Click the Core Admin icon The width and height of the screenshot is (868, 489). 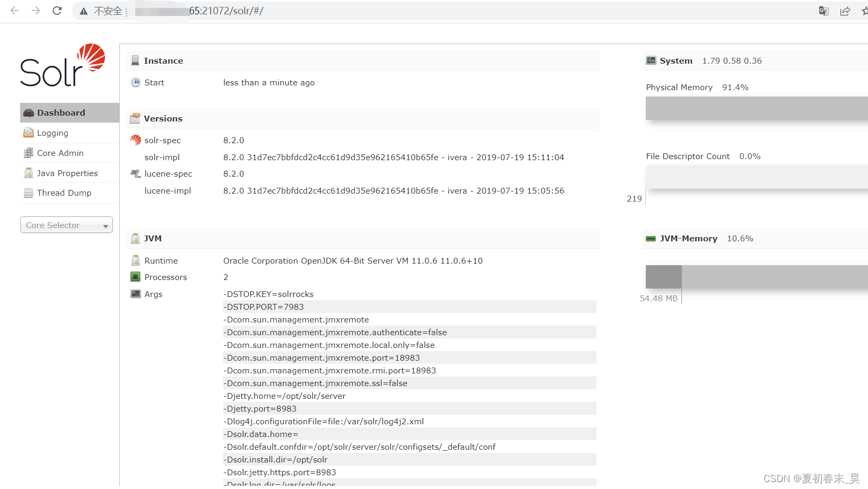(x=29, y=153)
